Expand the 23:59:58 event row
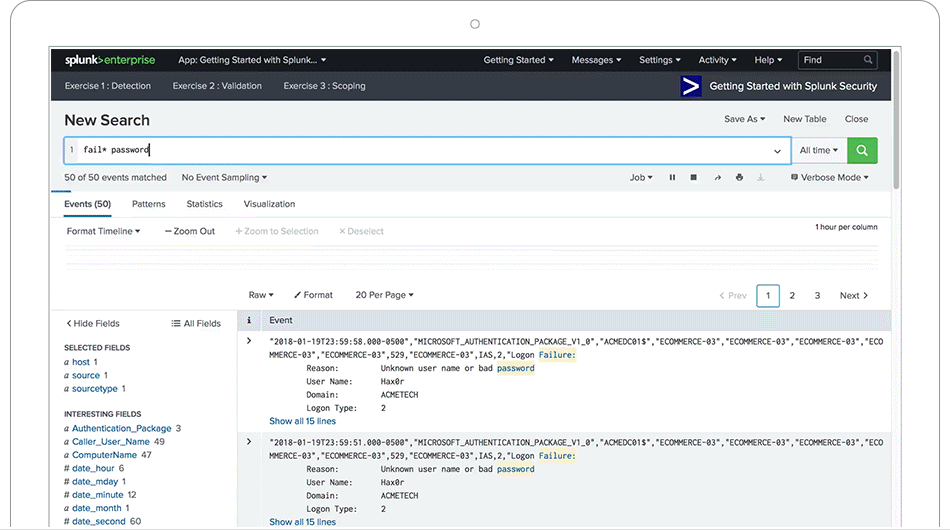This screenshot has width=950, height=530. click(249, 341)
